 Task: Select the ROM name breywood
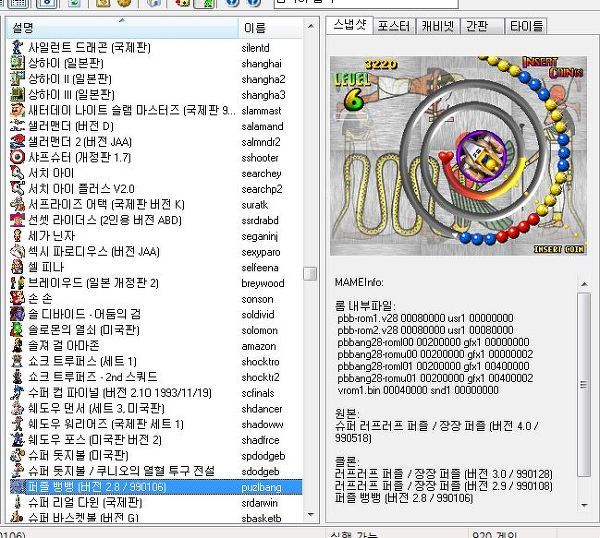(x=263, y=284)
